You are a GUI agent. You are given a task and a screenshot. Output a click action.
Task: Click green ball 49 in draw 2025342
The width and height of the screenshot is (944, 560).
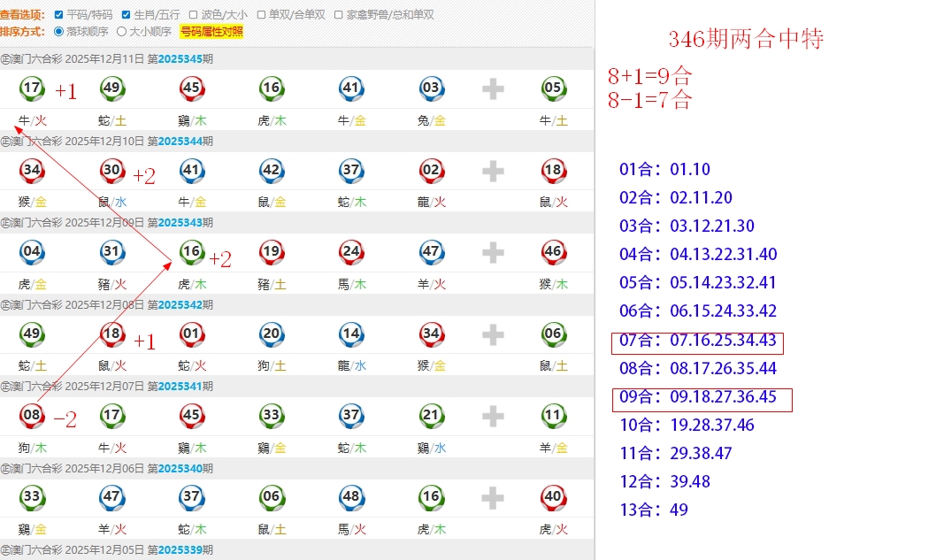click(x=32, y=334)
